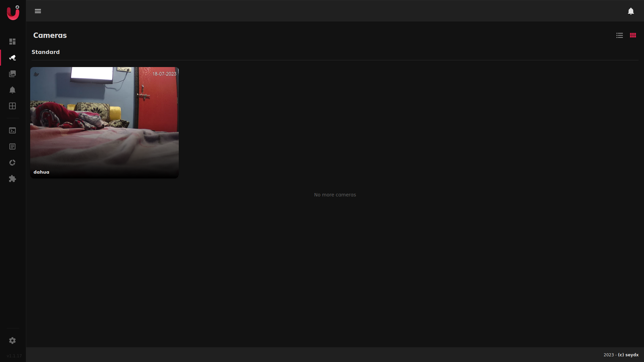Open the Log viewer icon
The height and width of the screenshot is (362, 644).
(12, 146)
